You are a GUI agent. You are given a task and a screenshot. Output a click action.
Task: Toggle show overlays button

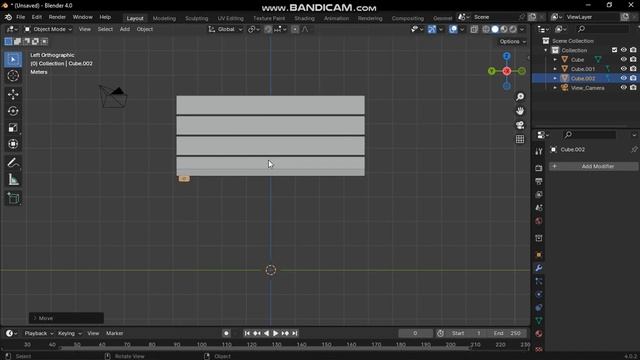pos(453,29)
